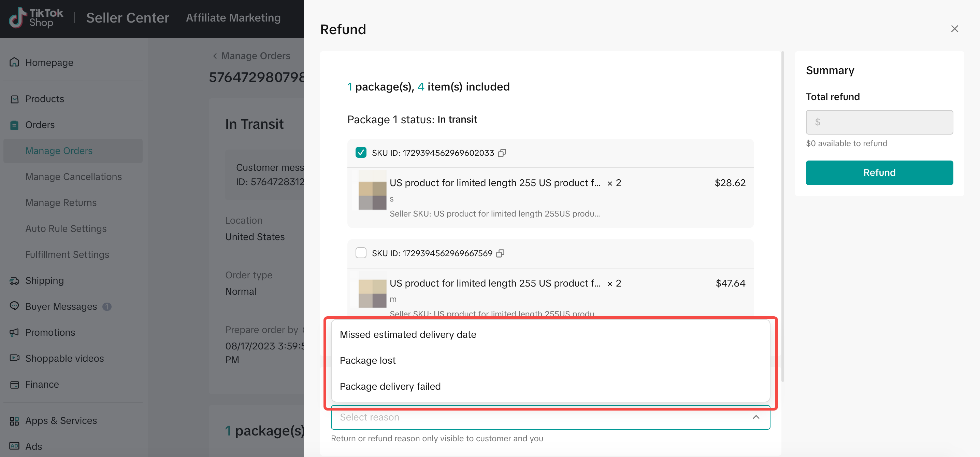980x457 pixels.
Task: Click the Finance icon in sidebar
Action: point(14,385)
